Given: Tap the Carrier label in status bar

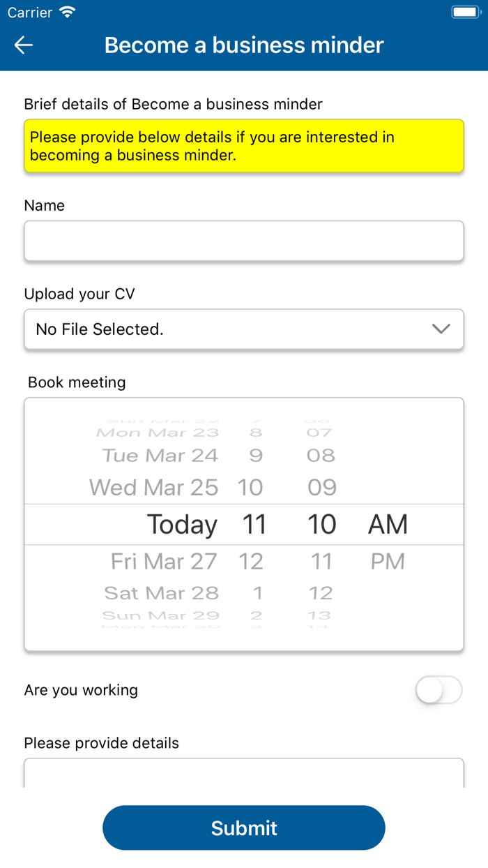Looking at the screenshot, I should [30, 13].
